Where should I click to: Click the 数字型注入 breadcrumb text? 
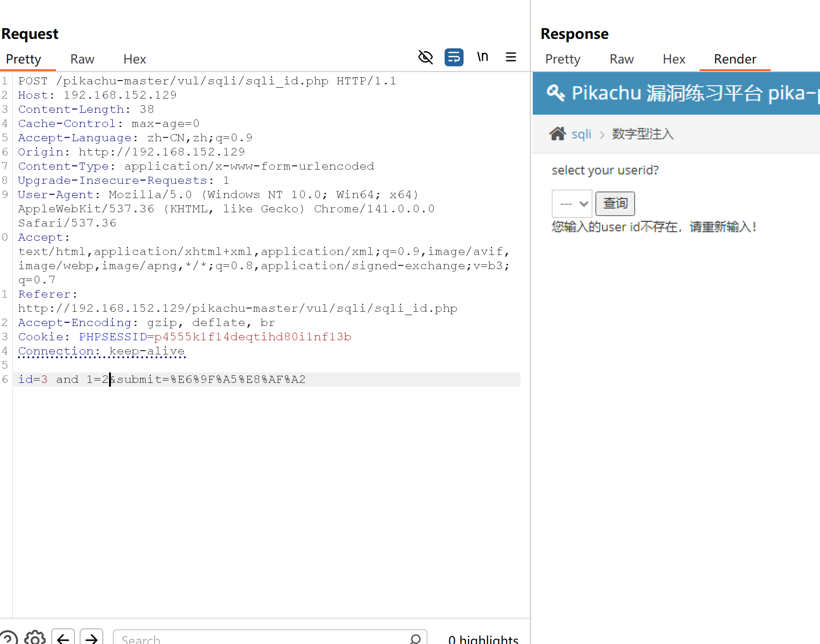pyautogui.click(x=643, y=134)
